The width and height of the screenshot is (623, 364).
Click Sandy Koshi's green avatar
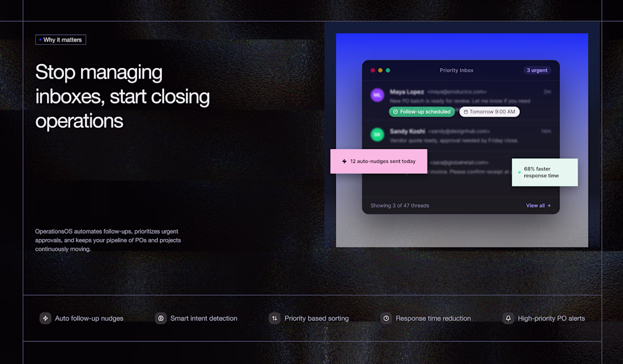377,134
